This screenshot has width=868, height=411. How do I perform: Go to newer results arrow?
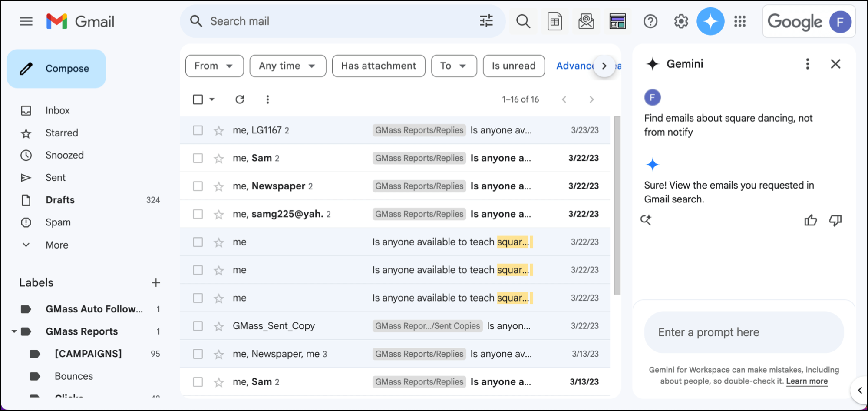[564, 99]
